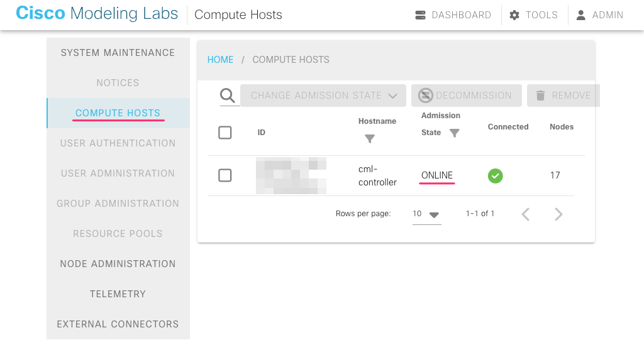Click the Connected column header
This screenshot has width=644, height=345.
tap(508, 127)
